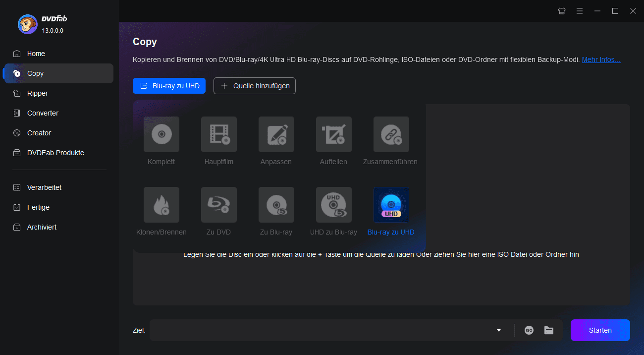Select the Klonen/Brennen mode icon
The width and height of the screenshot is (644, 355).
pyautogui.click(x=161, y=205)
